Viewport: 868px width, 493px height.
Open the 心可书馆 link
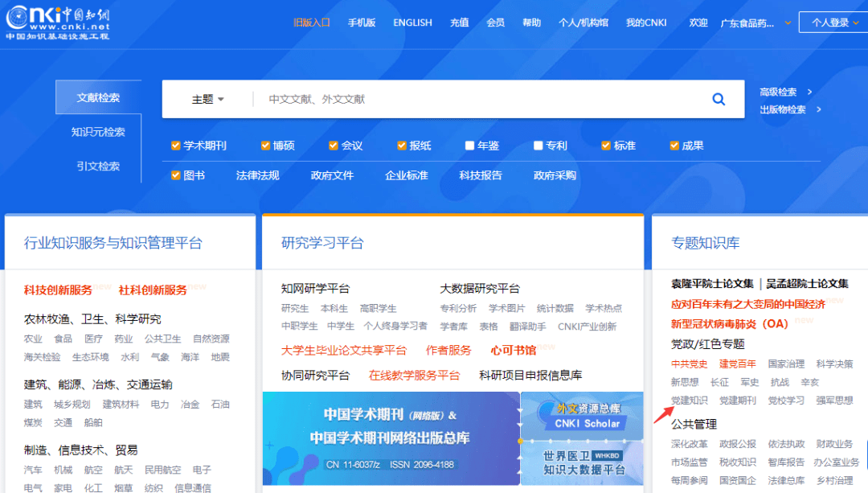pos(513,350)
